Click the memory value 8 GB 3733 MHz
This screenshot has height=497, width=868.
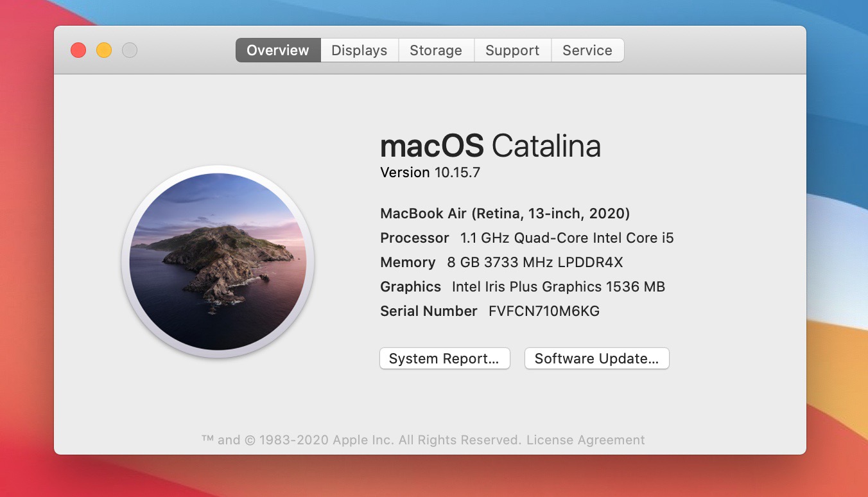(535, 262)
